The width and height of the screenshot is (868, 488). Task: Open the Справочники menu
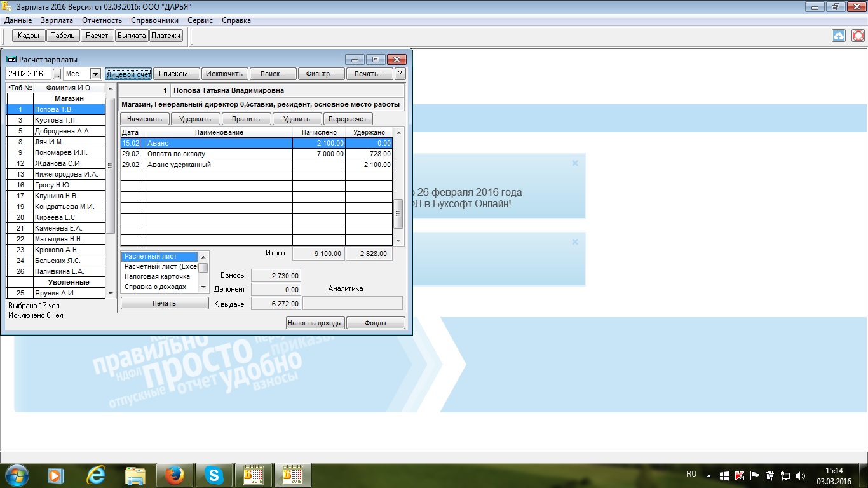(150, 20)
